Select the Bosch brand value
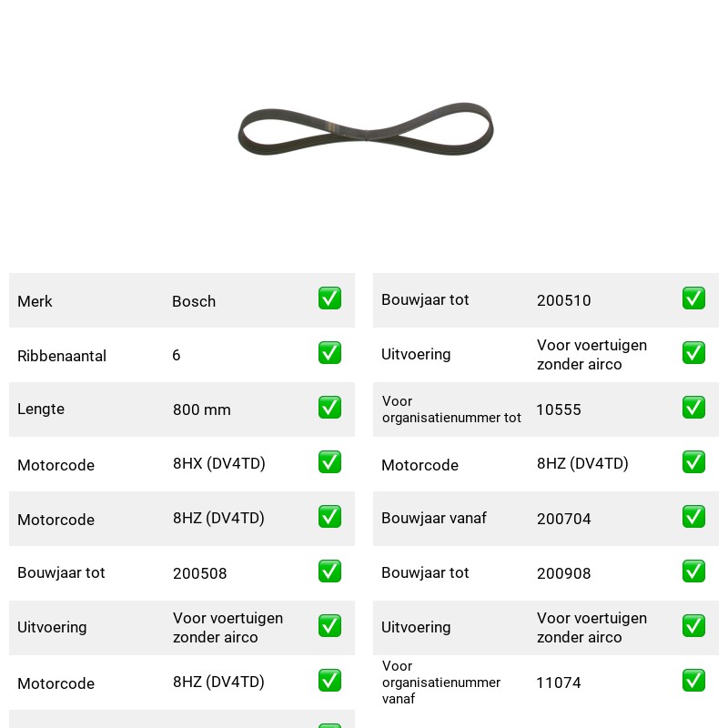The height and width of the screenshot is (728, 728). click(x=194, y=301)
